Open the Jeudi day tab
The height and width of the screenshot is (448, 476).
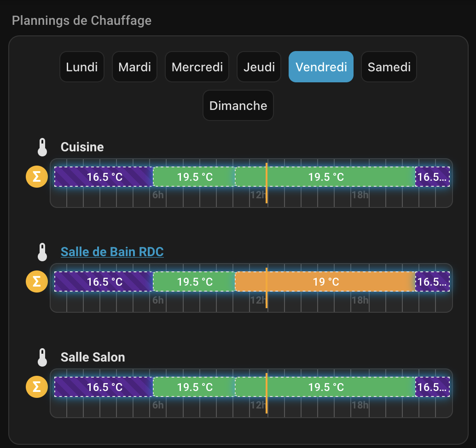[x=259, y=67]
